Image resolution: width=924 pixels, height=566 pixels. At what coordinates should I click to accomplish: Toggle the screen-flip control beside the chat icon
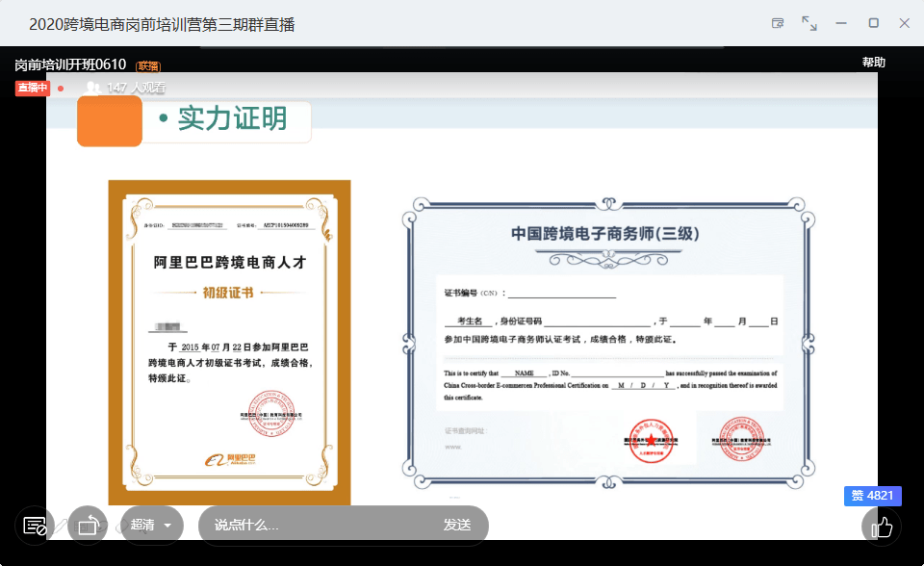tap(88, 525)
